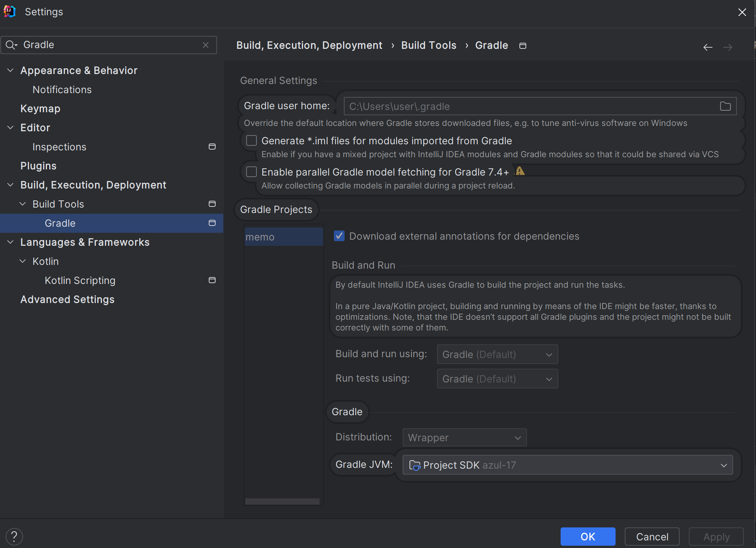
Task: Click the warning icon by parallel model fetching
Action: pyautogui.click(x=520, y=171)
